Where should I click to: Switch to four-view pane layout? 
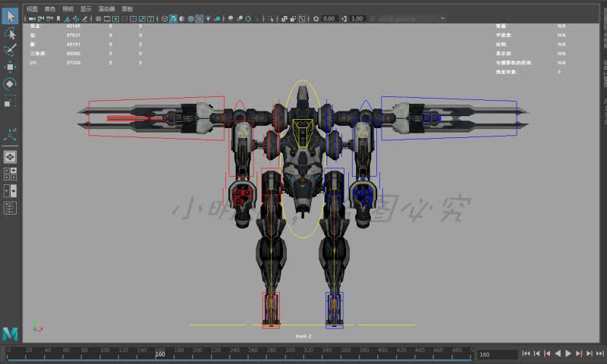(10, 174)
